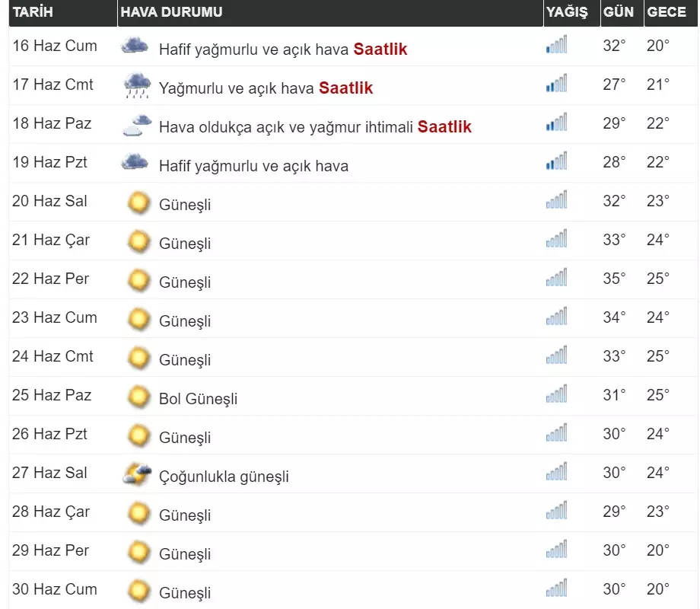The height and width of the screenshot is (609, 700).
Task: Click the rain cloud icon for 16 Haz Cum
Action: 135,46
